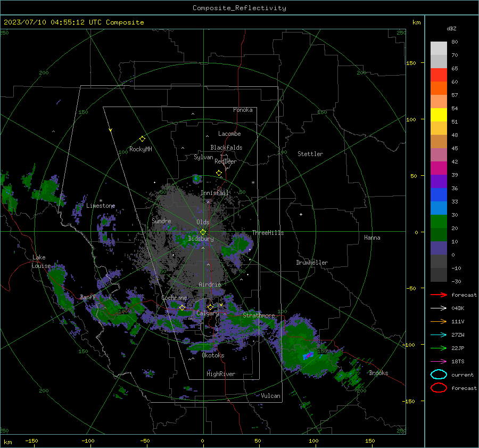
Task: Click the red forecast ellipse icon
Action: [x=439, y=388]
